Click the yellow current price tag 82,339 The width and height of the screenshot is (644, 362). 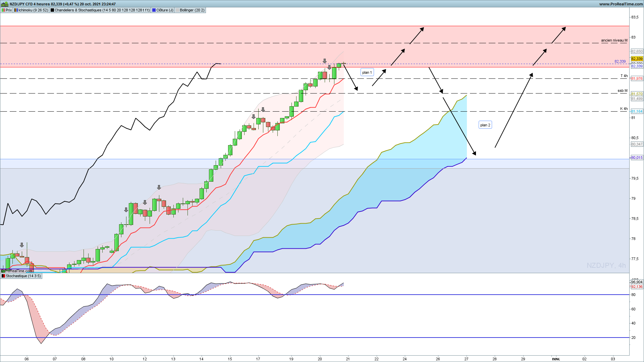click(x=637, y=59)
